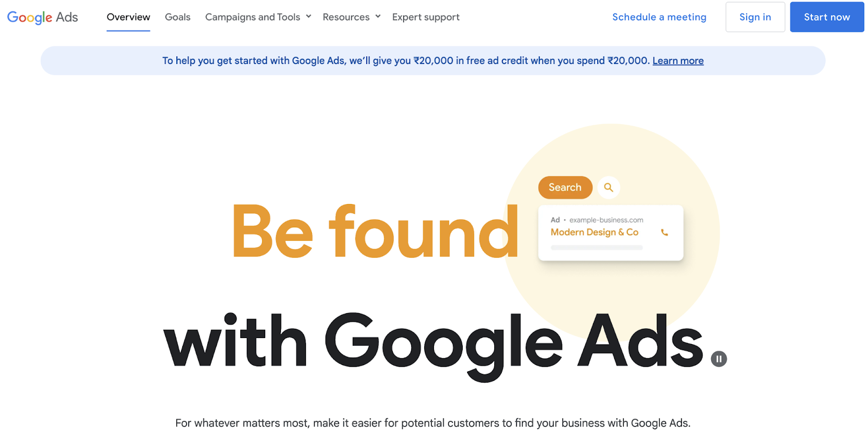Click Learn more in the ad credit banner
This screenshot has width=868, height=445.
[678, 60]
